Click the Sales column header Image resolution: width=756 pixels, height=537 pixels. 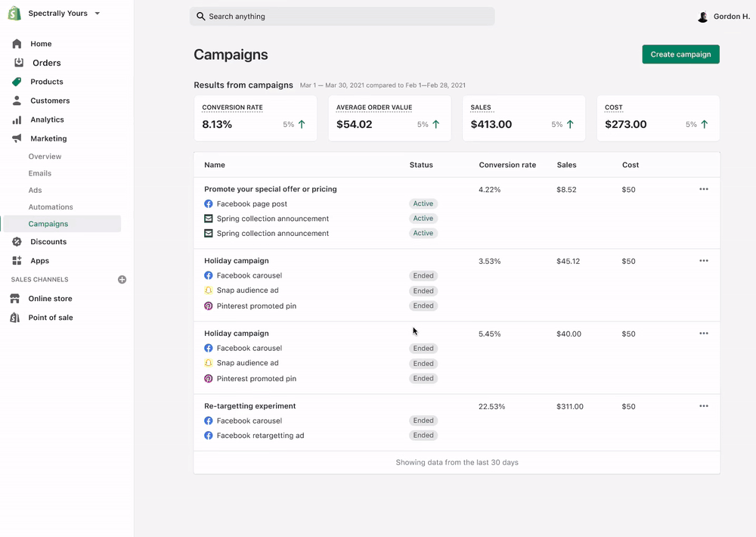(x=566, y=165)
